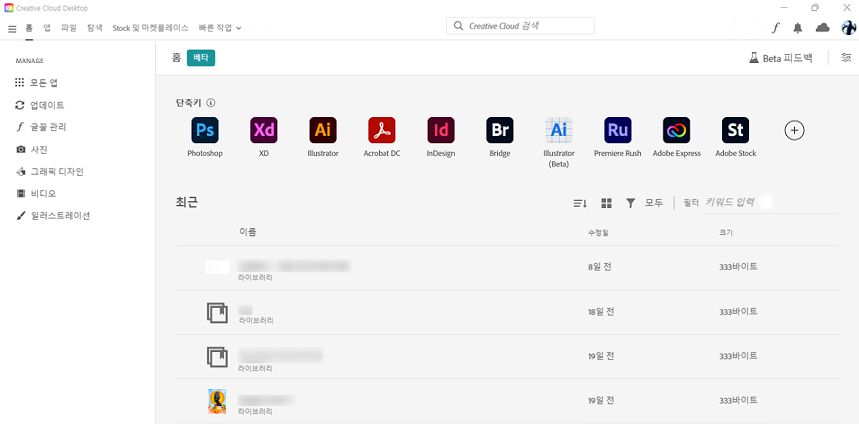This screenshot has height=424, width=859.
Task: Open the colorful portrait library thumbnail
Action: tap(217, 401)
